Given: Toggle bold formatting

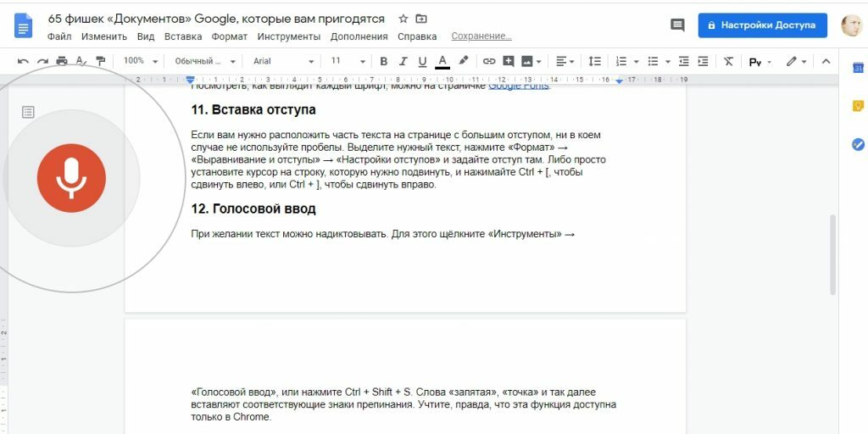Looking at the screenshot, I should (384, 61).
